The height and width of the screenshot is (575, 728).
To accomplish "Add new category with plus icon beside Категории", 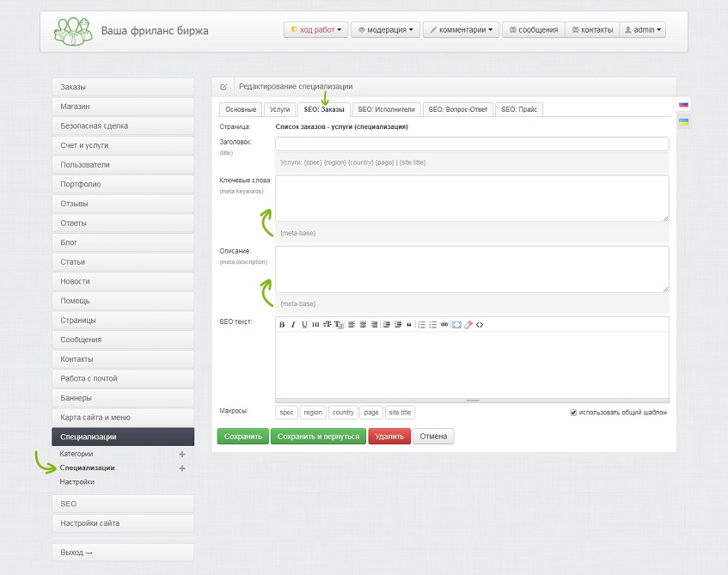I will 182,454.
